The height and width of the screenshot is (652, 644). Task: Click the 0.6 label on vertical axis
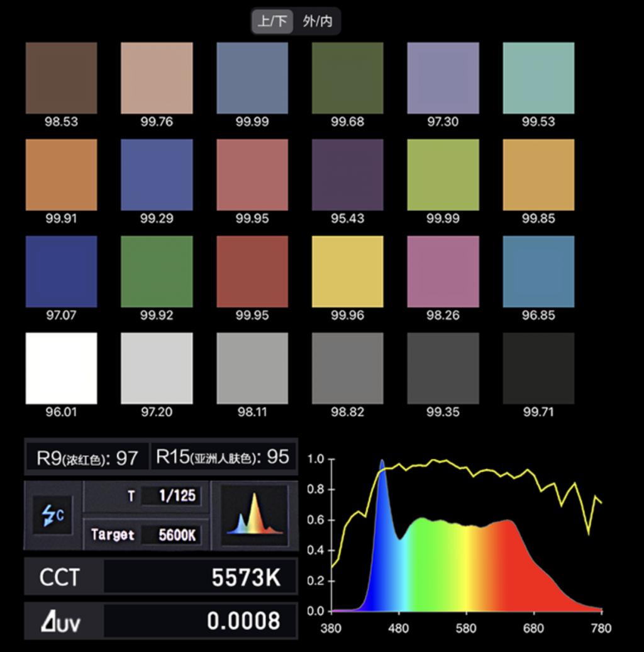pyautogui.click(x=316, y=520)
